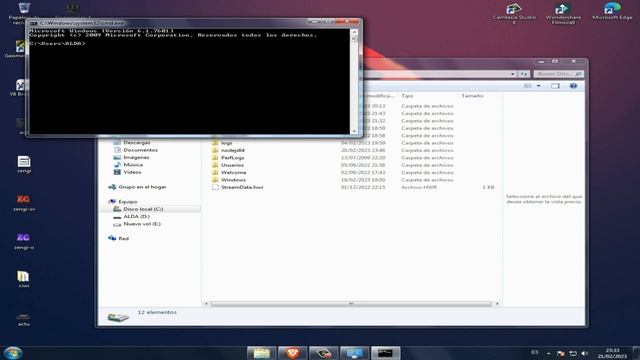Open the address bar history dropdown
Screen dimensions: 640x360
pyautogui.click(x=512, y=74)
